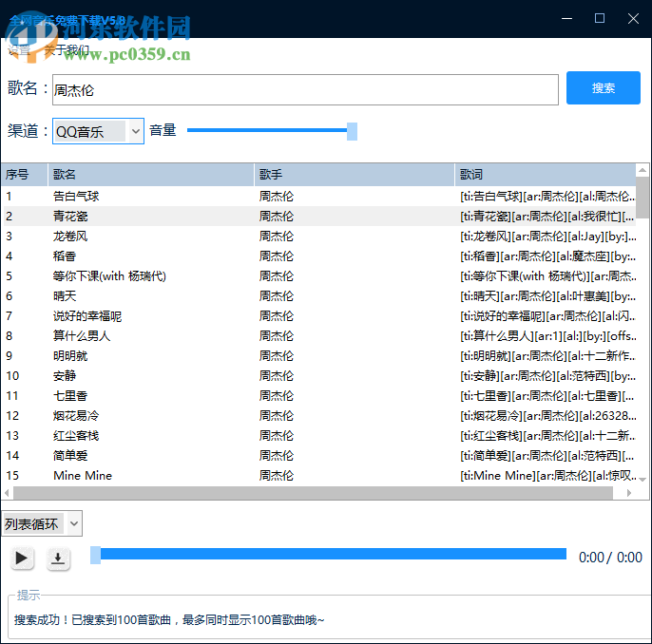Select song 青花瓷
This screenshot has height=644, width=652.
coord(70,216)
